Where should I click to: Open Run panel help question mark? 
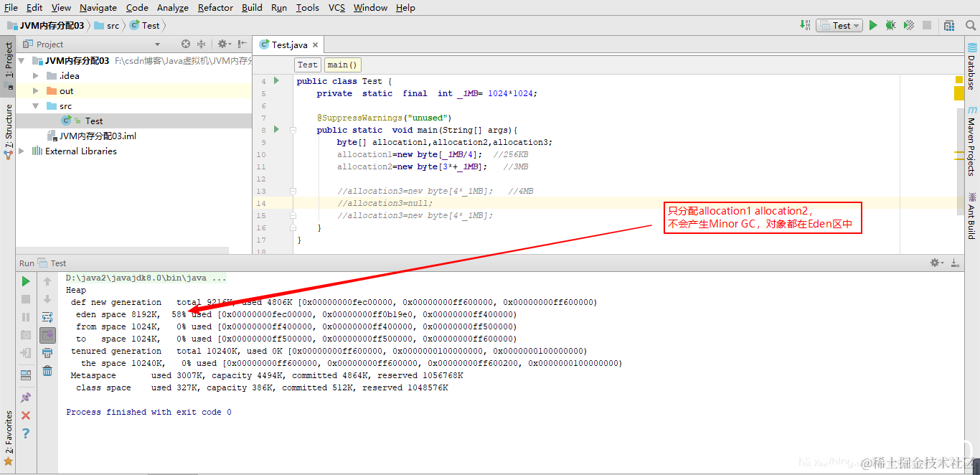point(26,433)
